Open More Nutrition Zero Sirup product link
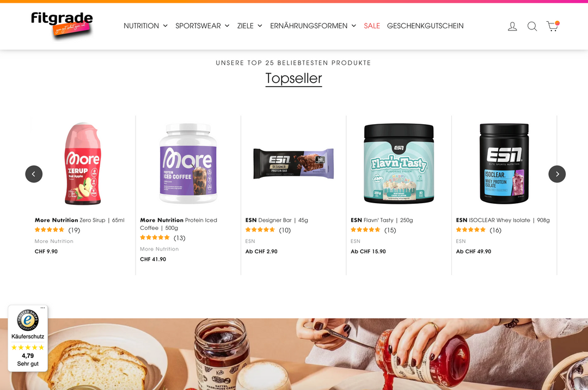588x390 pixels. pos(79,220)
